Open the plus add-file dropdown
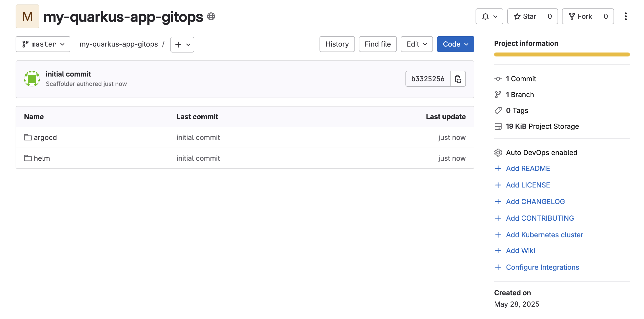Image resolution: width=644 pixels, height=319 pixels. click(182, 45)
